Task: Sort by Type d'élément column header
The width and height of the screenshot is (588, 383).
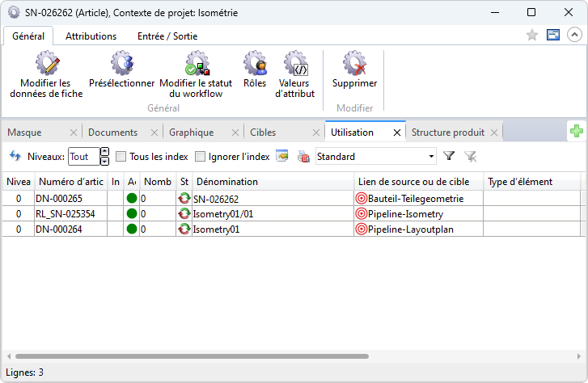Action: [532, 182]
